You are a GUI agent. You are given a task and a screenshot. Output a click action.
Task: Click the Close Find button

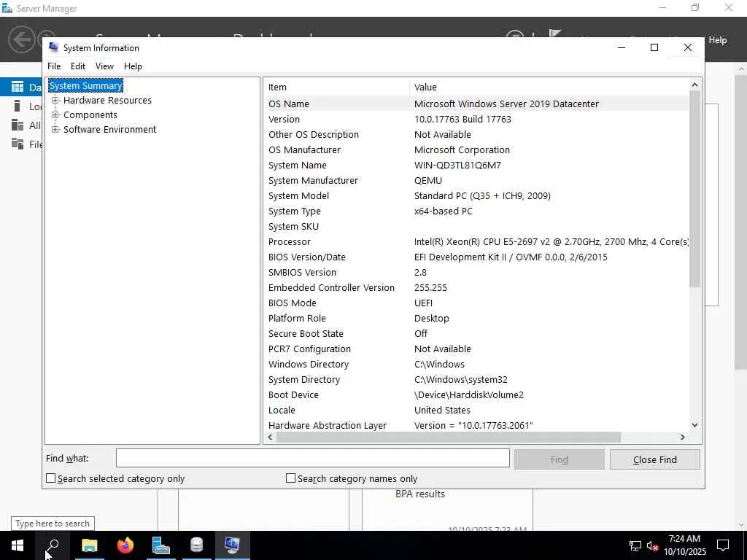pyautogui.click(x=654, y=459)
